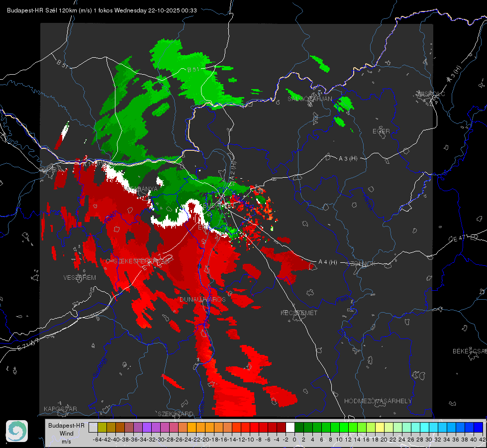Click the 10 value on the legend scale
Image resolution: width=487 pixels, height=448 pixels.
pos(339,440)
